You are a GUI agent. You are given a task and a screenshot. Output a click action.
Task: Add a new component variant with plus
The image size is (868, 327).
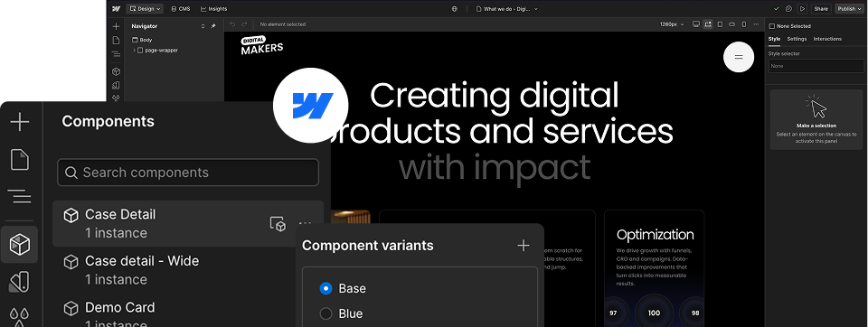[x=524, y=246]
